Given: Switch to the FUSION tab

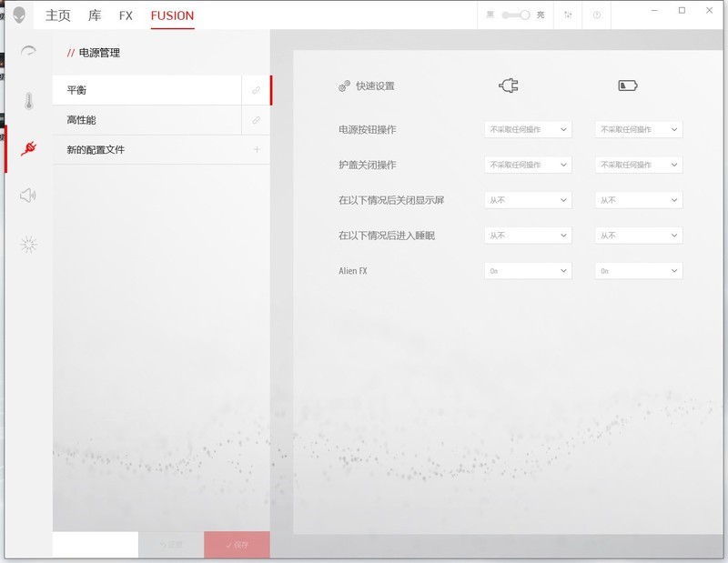Looking at the screenshot, I should coord(172,15).
